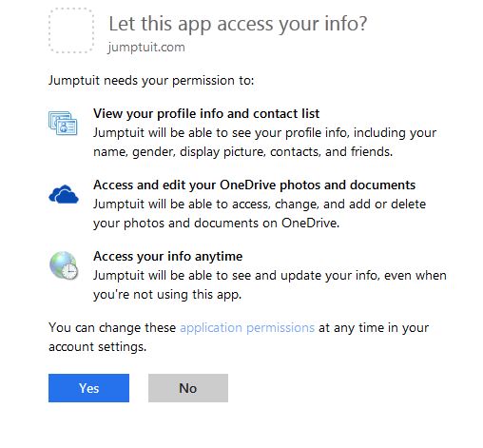Click the Yes button
The height and width of the screenshot is (448, 483).
(88, 388)
